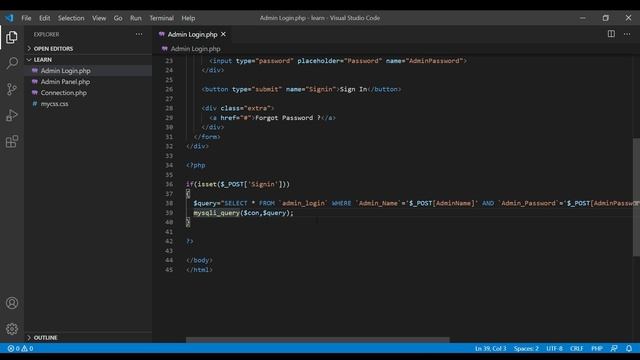This screenshot has height=360, width=640.
Task: Click line number 38 in gutter
Action: click(x=169, y=203)
